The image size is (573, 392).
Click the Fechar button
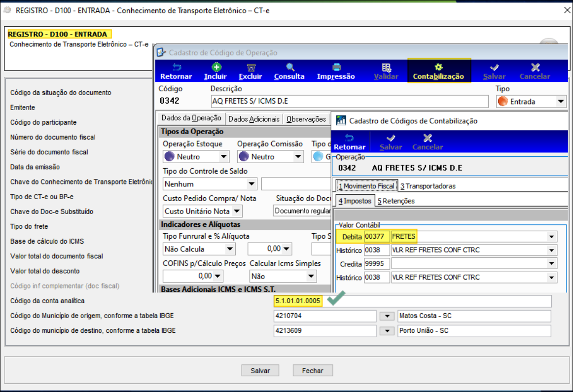point(313,371)
